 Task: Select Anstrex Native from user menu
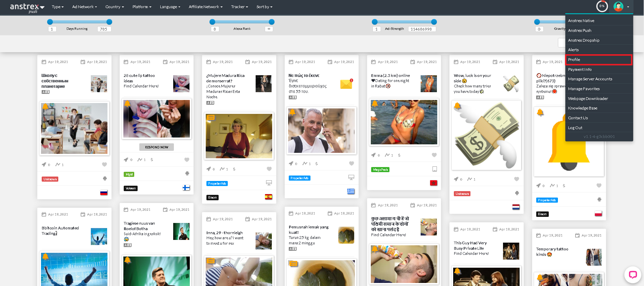(599, 21)
